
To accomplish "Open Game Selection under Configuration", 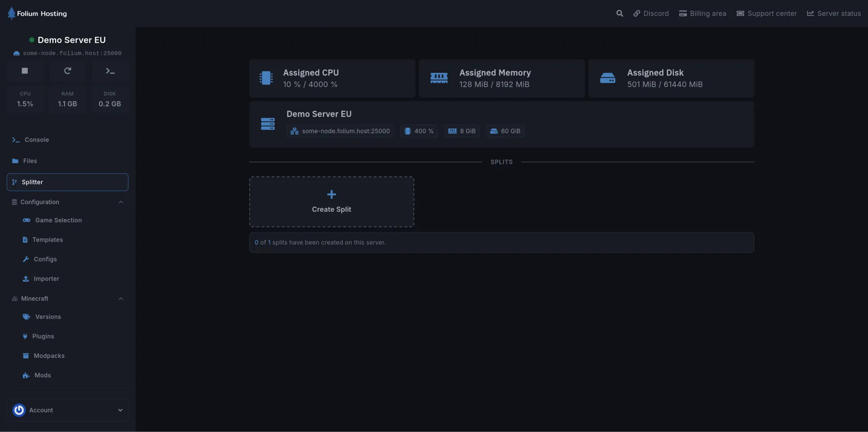I will point(58,220).
